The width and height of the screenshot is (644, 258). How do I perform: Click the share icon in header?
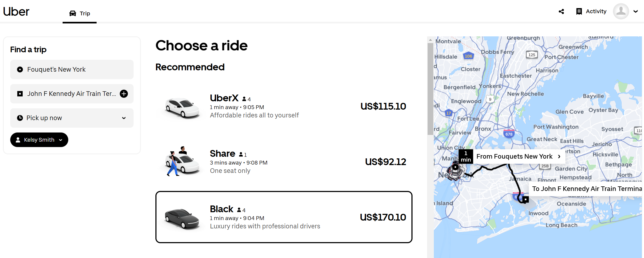coord(561,12)
